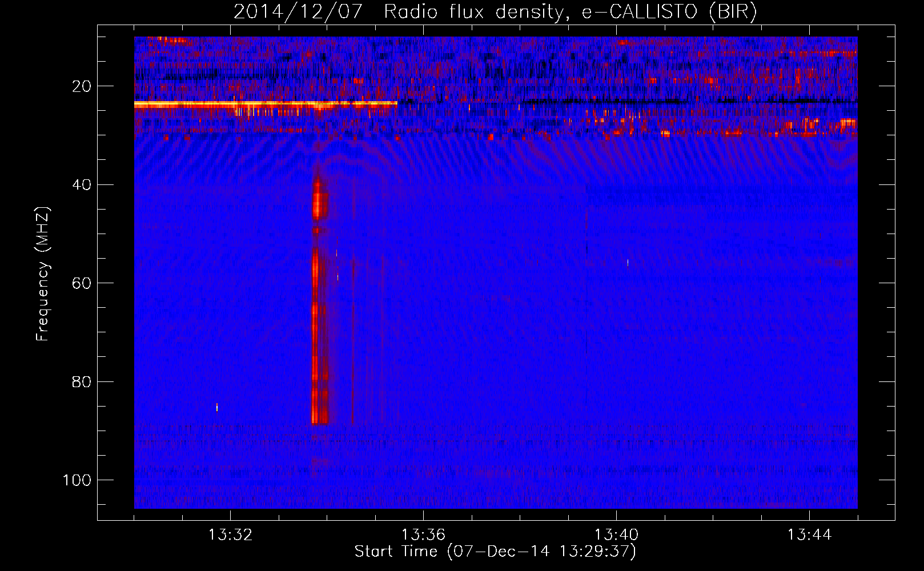Click the 40 MHz frequency tick label

[x=82, y=184]
